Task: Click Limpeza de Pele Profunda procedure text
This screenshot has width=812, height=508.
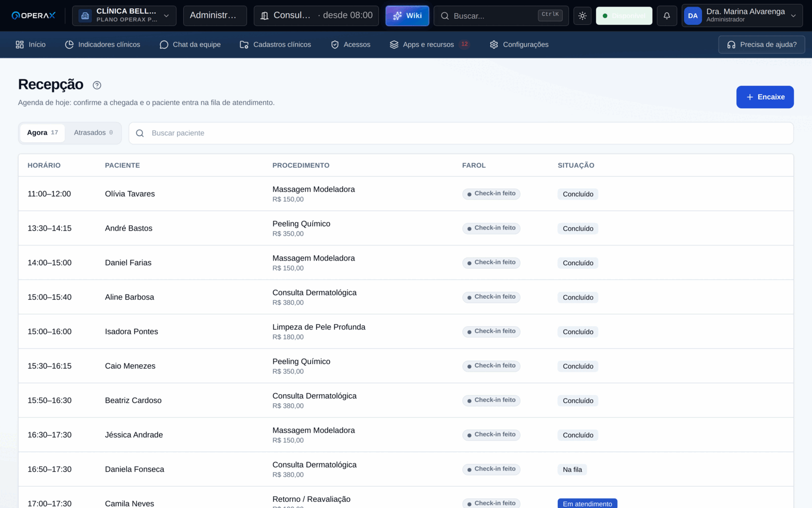Action: click(x=319, y=327)
